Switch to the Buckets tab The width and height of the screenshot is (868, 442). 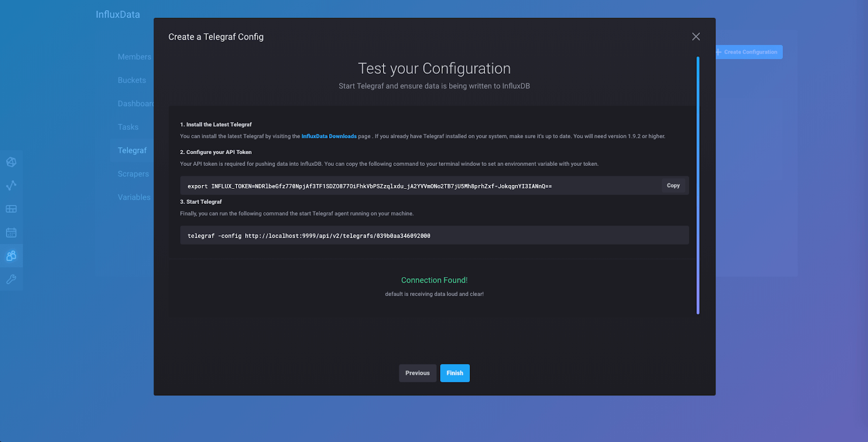(132, 80)
